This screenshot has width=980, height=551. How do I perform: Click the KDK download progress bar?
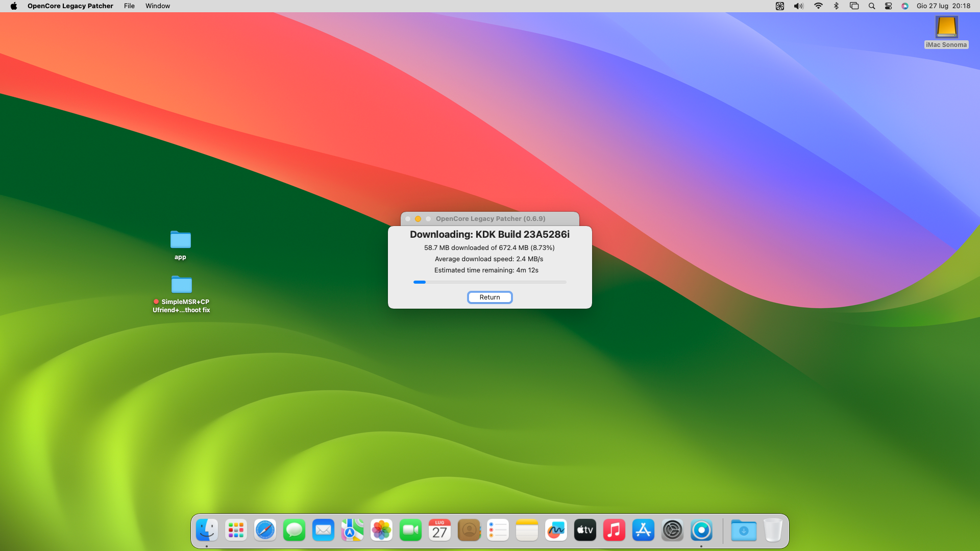tap(489, 282)
